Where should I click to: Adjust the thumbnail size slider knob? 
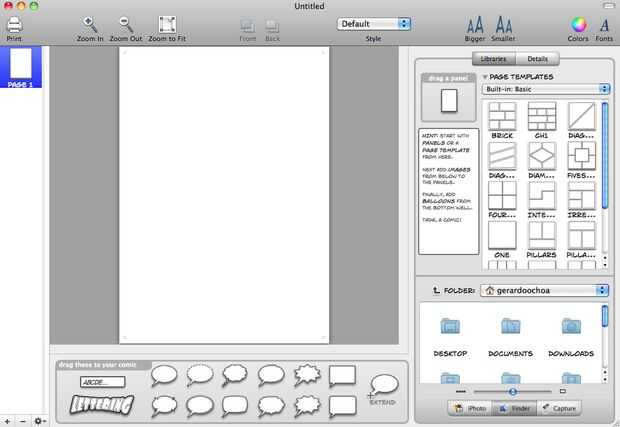tap(513, 391)
